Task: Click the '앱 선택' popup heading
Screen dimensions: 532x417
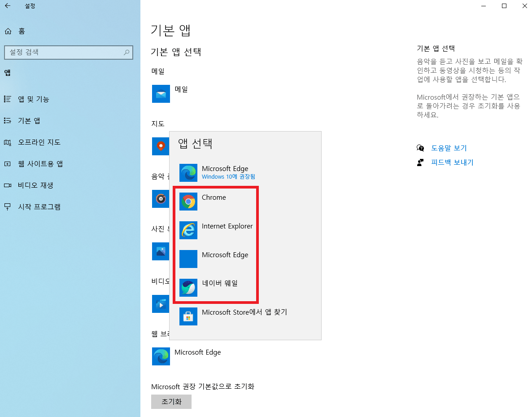Action: coord(196,144)
